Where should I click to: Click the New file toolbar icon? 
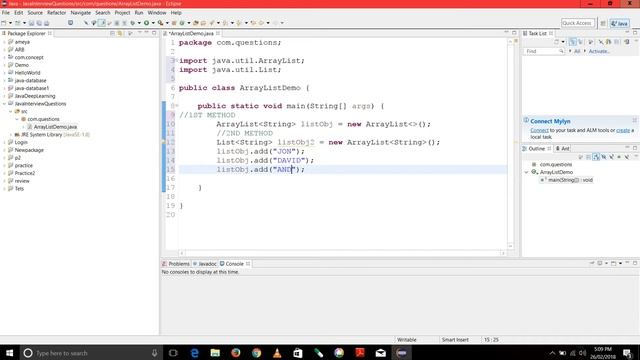[x=4, y=23]
